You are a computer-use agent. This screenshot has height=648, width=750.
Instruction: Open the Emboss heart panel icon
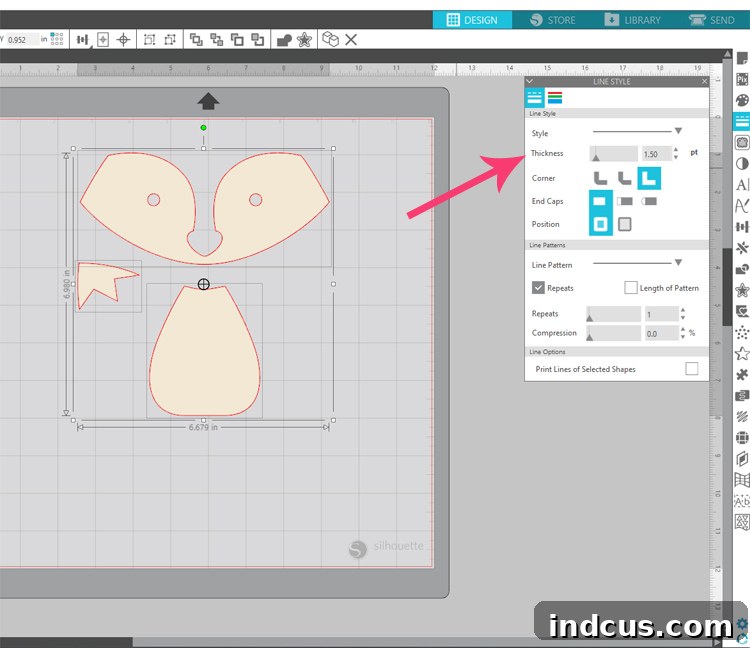click(x=742, y=311)
